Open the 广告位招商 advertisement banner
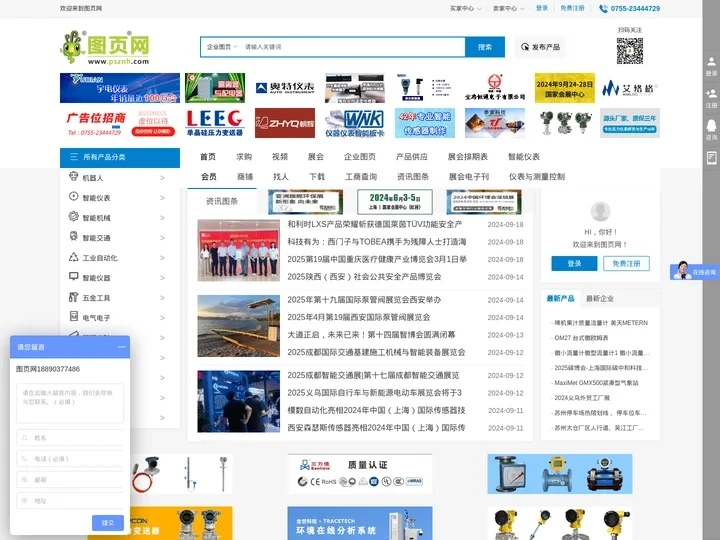 [120, 123]
